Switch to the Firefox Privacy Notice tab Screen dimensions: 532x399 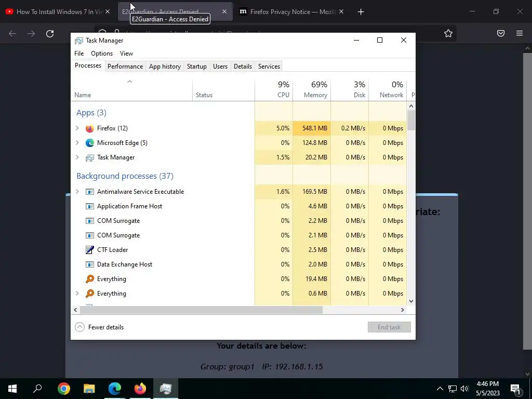[292, 12]
